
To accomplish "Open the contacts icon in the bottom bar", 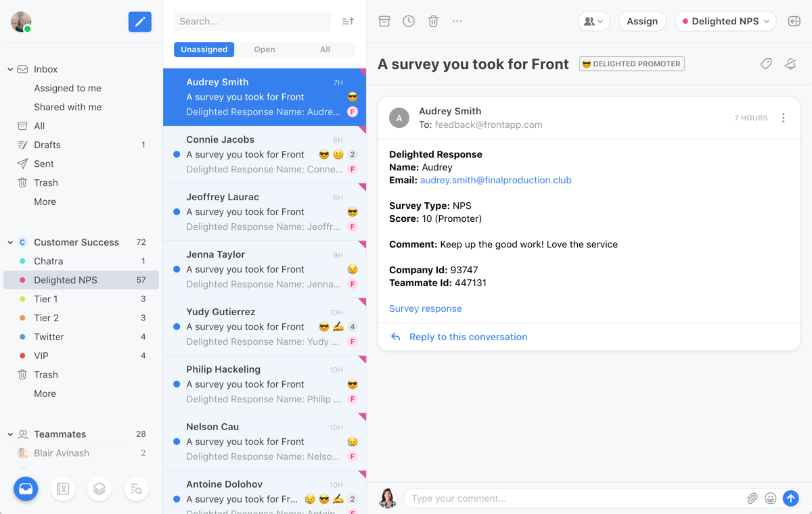I will (63, 489).
